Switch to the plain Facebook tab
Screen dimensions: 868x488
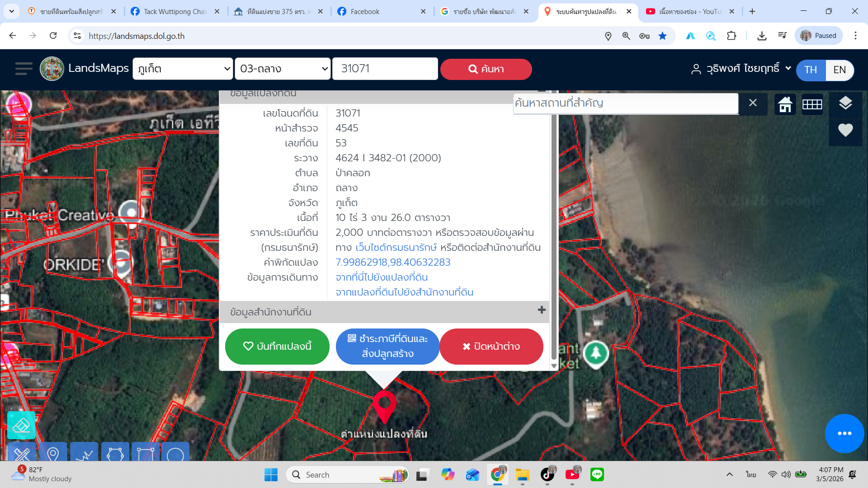381,11
